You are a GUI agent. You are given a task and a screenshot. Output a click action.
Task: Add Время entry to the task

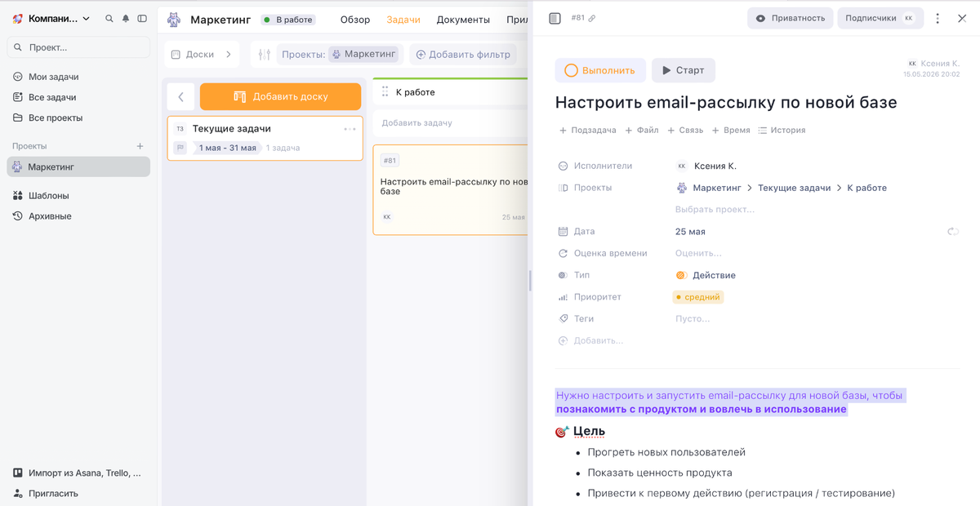click(731, 130)
